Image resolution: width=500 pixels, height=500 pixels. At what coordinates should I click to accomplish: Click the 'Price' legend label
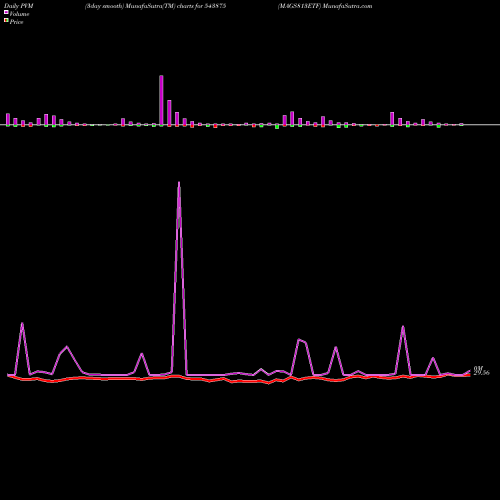(16, 22)
